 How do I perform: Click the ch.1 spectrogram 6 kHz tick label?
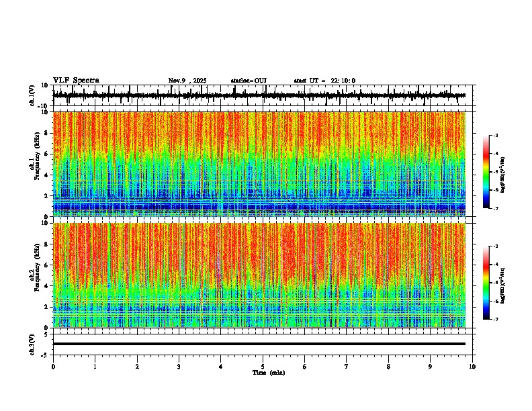pyautogui.click(x=46, y=154)
